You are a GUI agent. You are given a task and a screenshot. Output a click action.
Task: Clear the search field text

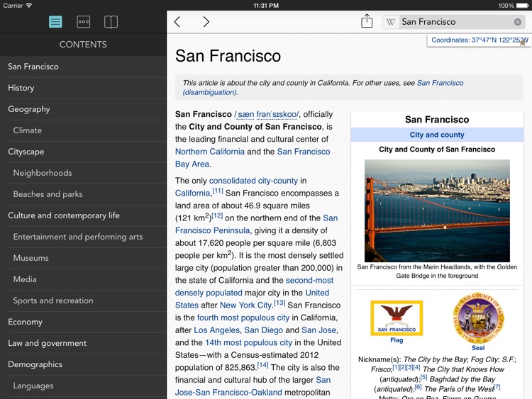pyautogui.click(x=518, y=22)
